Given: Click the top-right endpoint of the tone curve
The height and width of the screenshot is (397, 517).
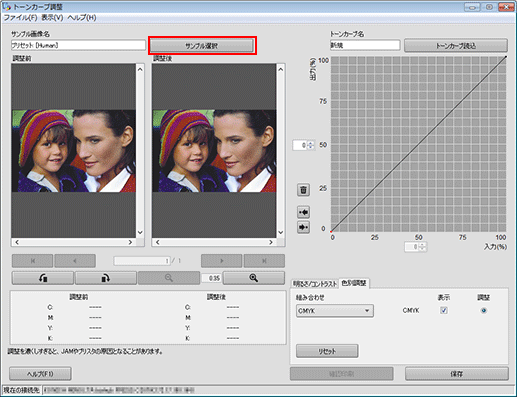Looking at the screenshot, I should (x=506, y=57).
